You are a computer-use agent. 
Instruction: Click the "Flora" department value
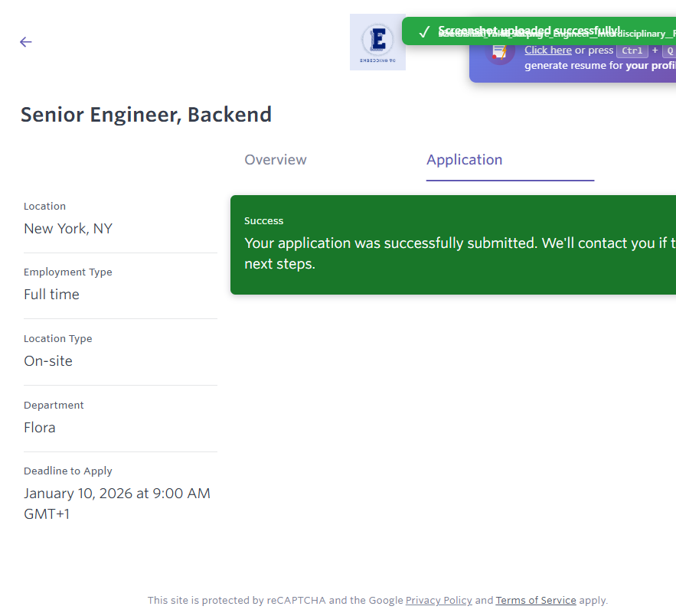point(40,428)
